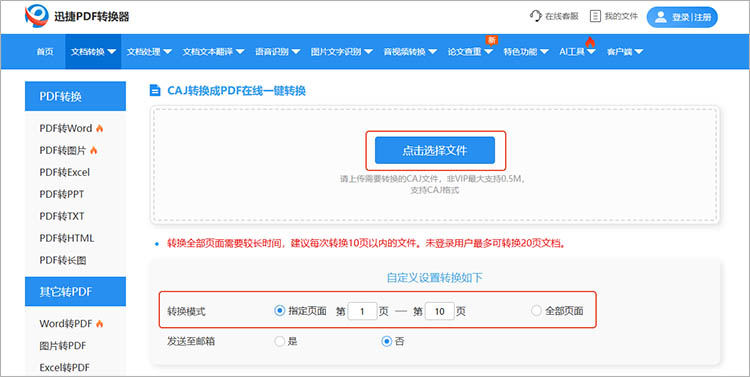Open Excel转PDF in sidebar
Screen dimensions: 750x377
pos(65,367)
